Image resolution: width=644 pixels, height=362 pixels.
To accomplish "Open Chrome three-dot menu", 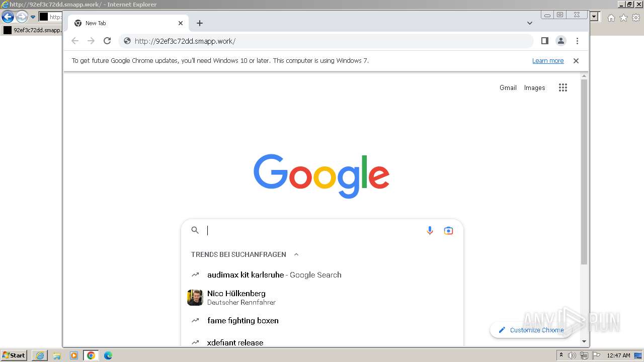I will click(577, 41).
